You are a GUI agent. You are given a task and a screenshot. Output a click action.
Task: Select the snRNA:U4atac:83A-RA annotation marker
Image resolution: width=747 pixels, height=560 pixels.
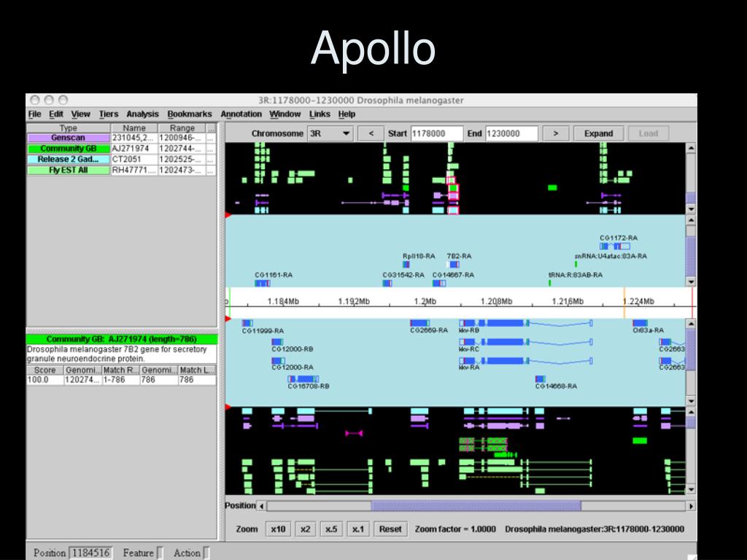[x=576, y=264]
